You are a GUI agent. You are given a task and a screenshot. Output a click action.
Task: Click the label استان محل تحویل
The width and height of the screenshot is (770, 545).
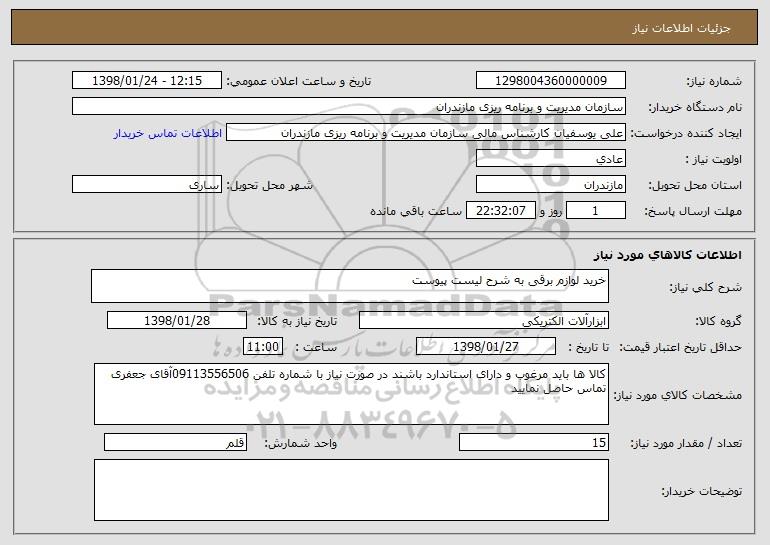pos(695,186)
